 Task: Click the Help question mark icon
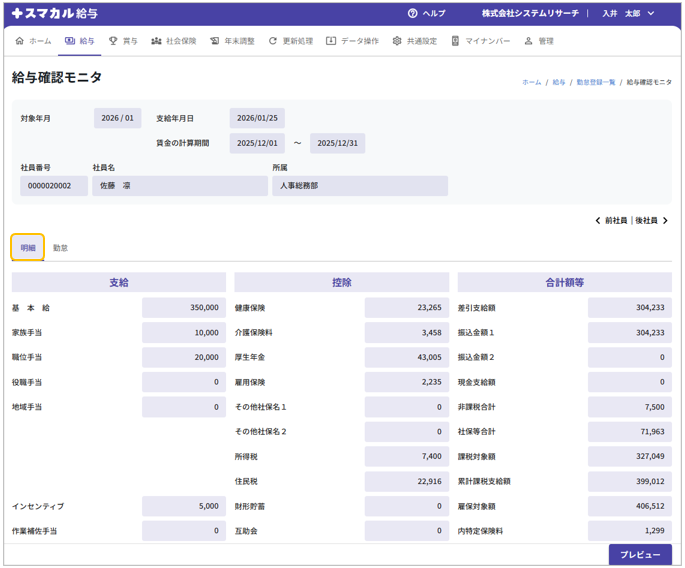[x=412, y=14]
